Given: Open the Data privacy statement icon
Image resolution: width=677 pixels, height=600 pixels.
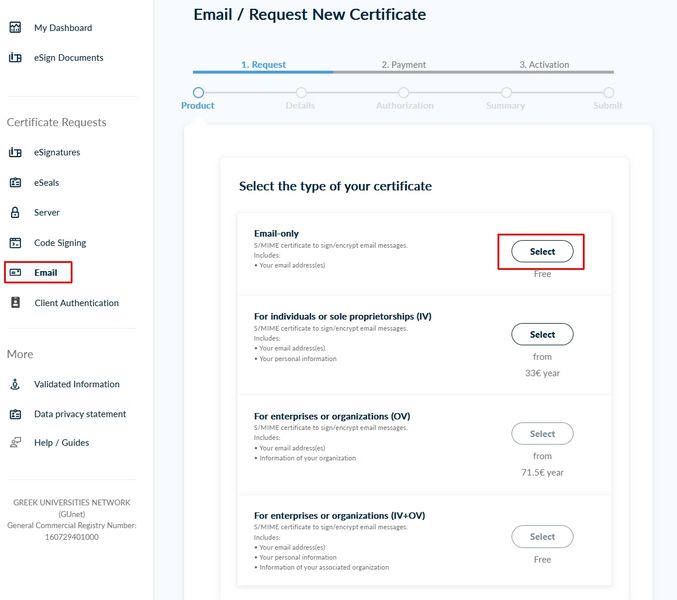Looking at the screenshot, I should tap(15, 414).
